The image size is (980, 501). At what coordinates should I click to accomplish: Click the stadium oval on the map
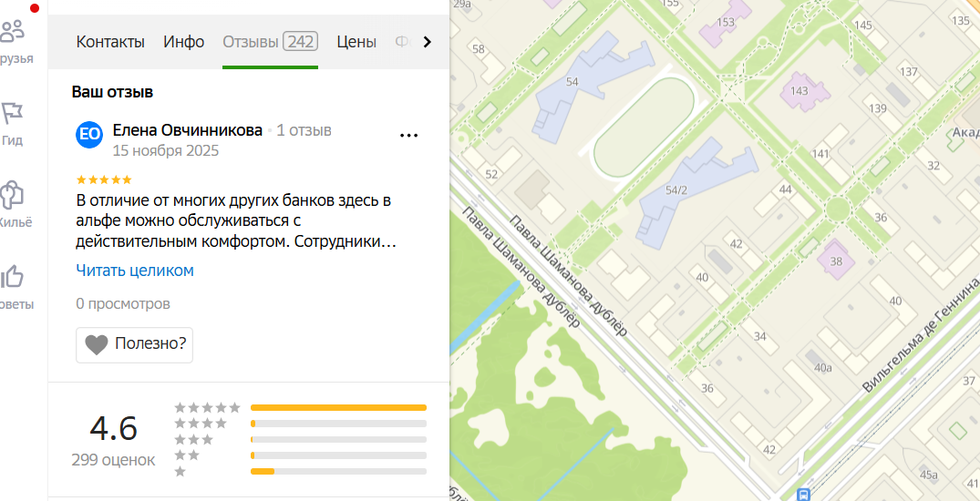(x=645, y=127)
